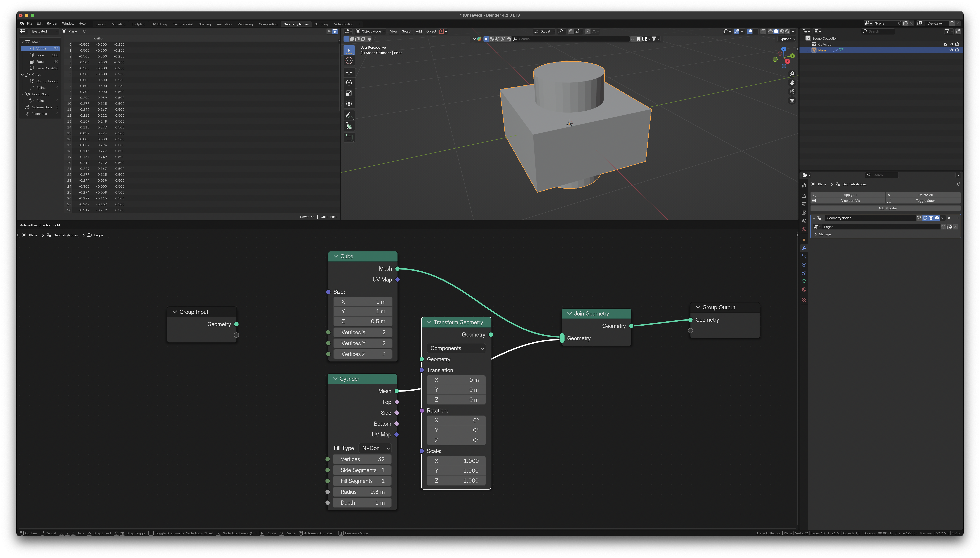Expand the Plane object in outliner
The image size is (980, 558).
pyautogui.click(x=808, y=50)
